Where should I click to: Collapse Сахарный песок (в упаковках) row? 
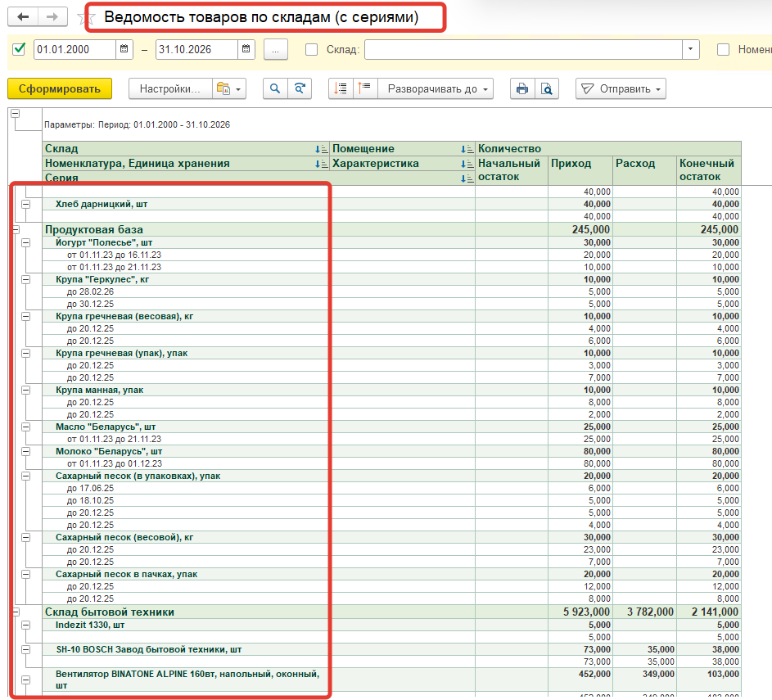coord(26,476)
